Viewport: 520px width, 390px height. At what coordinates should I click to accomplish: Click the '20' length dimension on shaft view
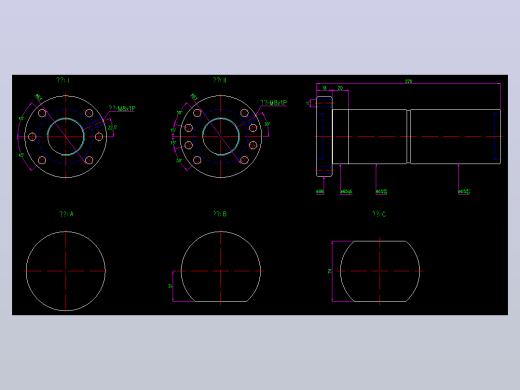click(340, 88)
